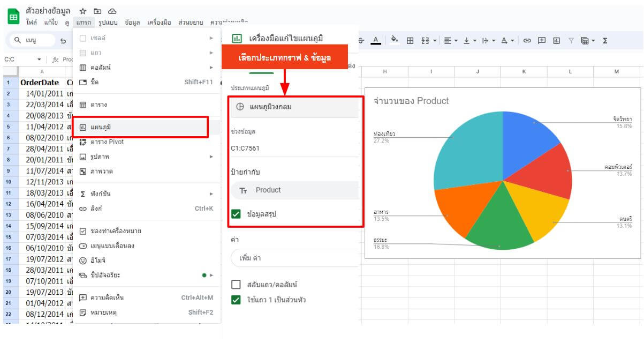644x342 pixels.
Task: Expand the ชิปอัจฉริยะ submenu
Action: click(x=146, y=275)
